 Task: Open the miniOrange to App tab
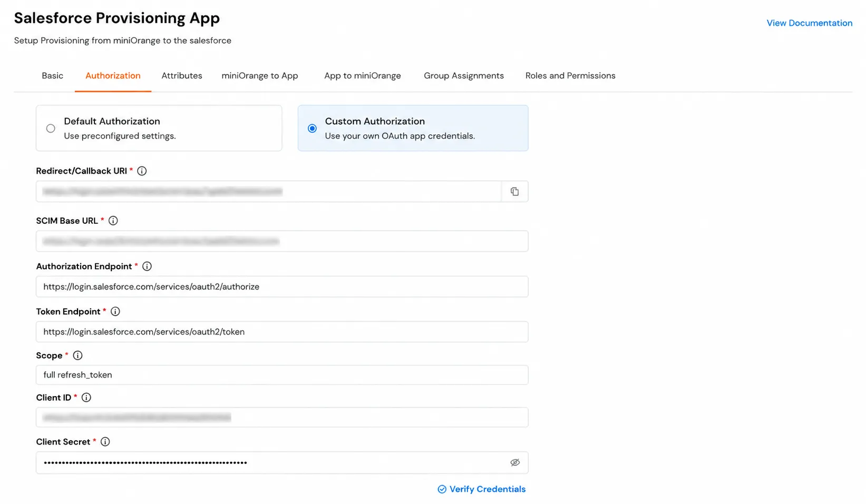click(260, 76)
